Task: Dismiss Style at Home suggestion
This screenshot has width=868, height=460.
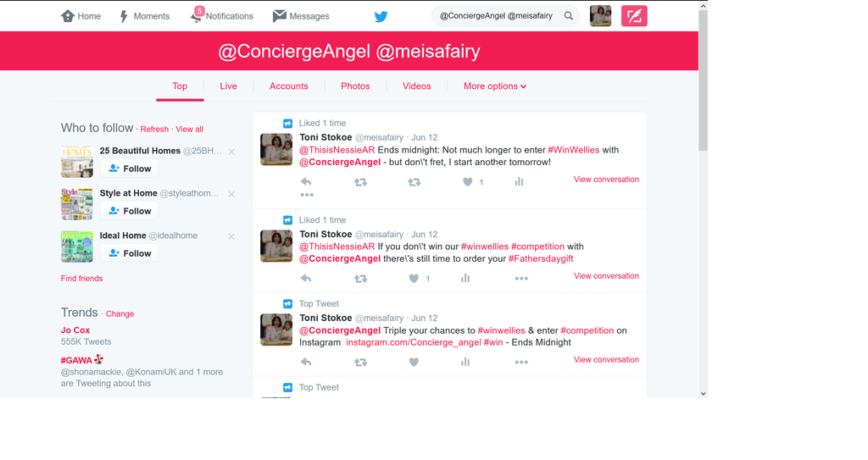Action: tap(231, 194)
